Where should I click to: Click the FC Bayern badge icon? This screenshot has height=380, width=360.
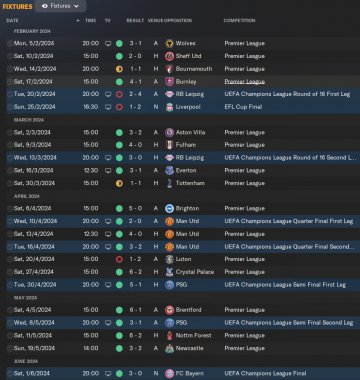[x=169, y=374]
